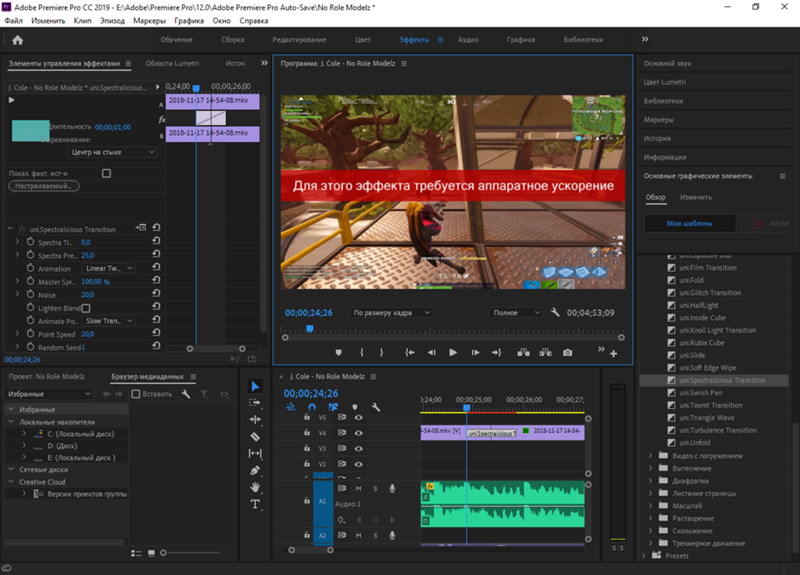800x575 pixels.
Task: Enable voice-over record on A1
Action: click(x=392, y=489)
